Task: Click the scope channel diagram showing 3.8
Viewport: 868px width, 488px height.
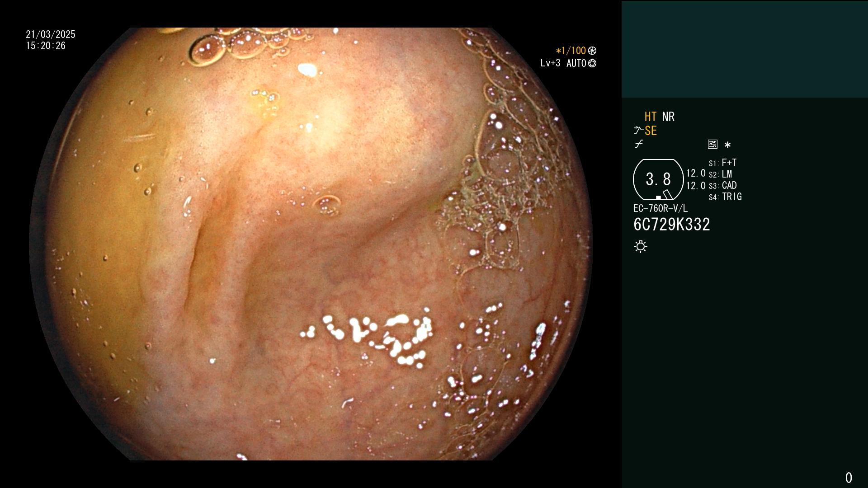Action: click(658, 179)
